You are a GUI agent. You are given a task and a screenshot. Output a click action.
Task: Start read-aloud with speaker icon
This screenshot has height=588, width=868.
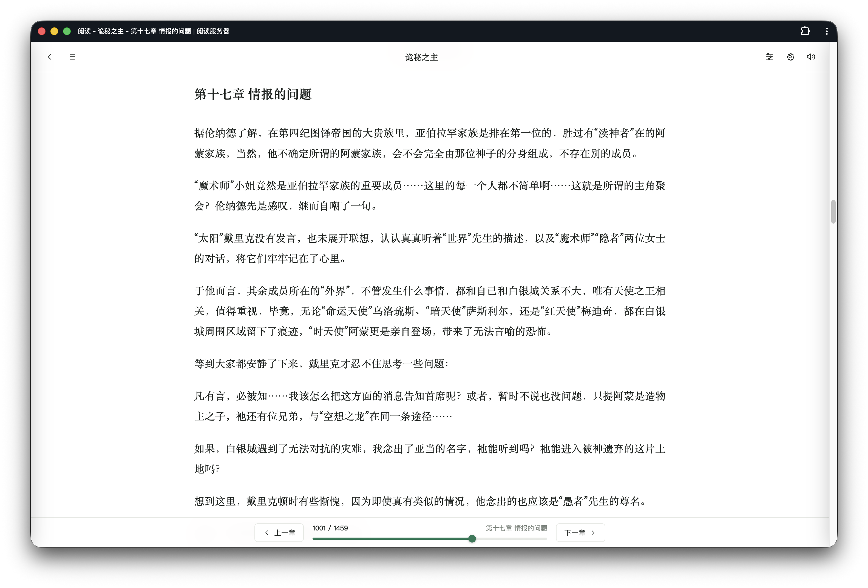811,57
